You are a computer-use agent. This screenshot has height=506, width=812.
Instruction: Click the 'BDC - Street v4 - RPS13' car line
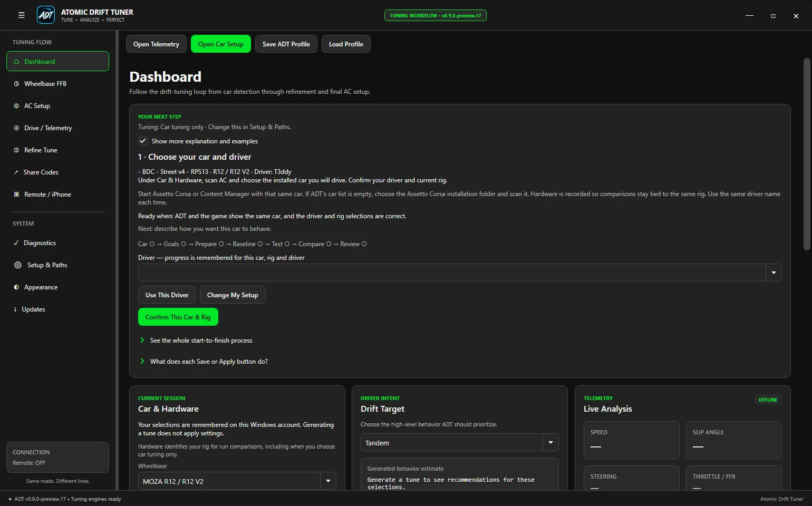click(x=215, y=172)
